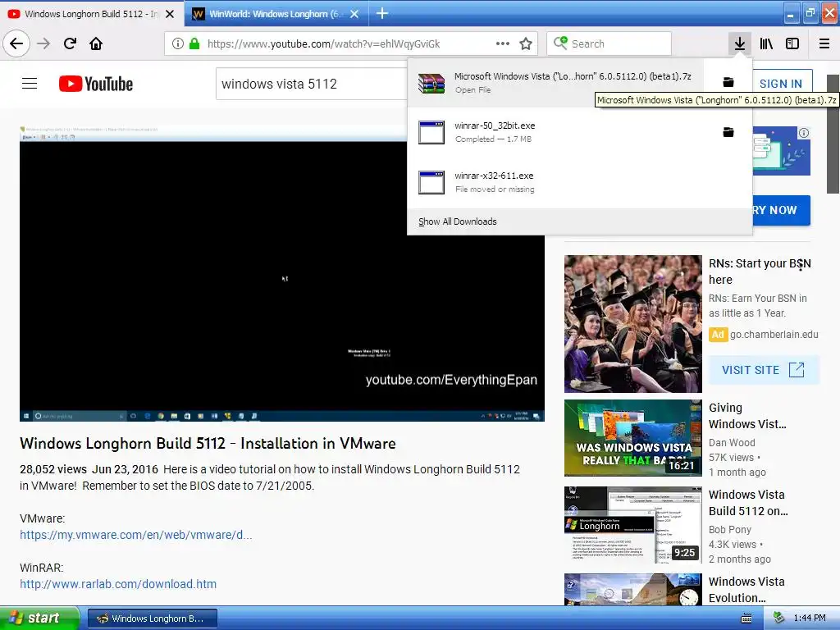Click the Dan Wood channel name
This screenshot has height=630, width=840.
pyautogui.click(x=732, y=442)
